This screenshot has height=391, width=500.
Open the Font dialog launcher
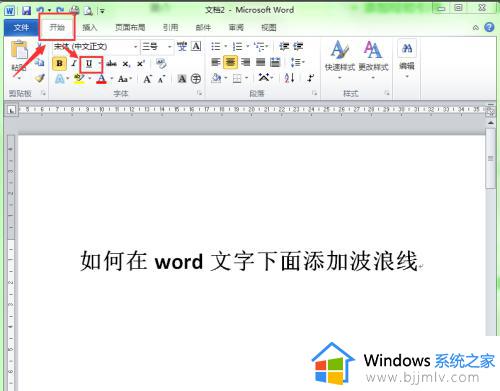tap(199, 93)
